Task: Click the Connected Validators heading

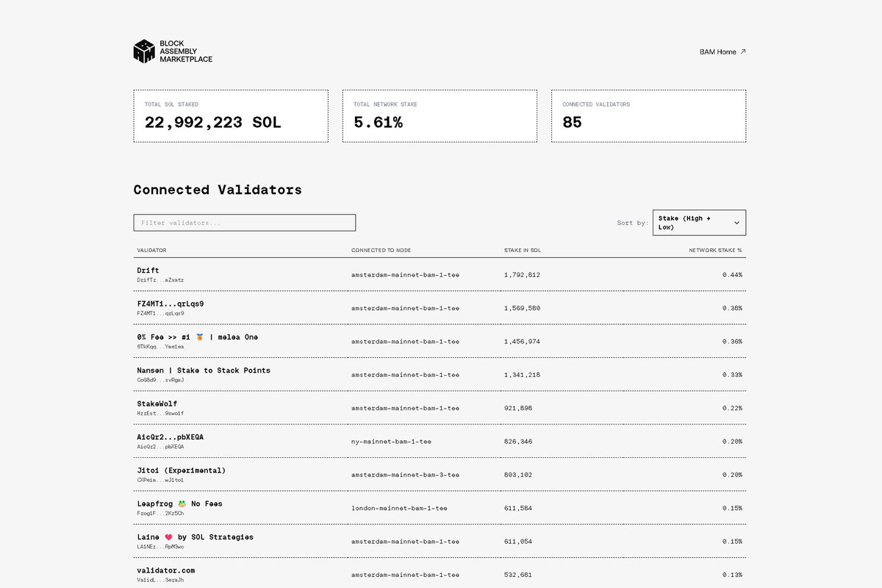Action: click(218, 190)
